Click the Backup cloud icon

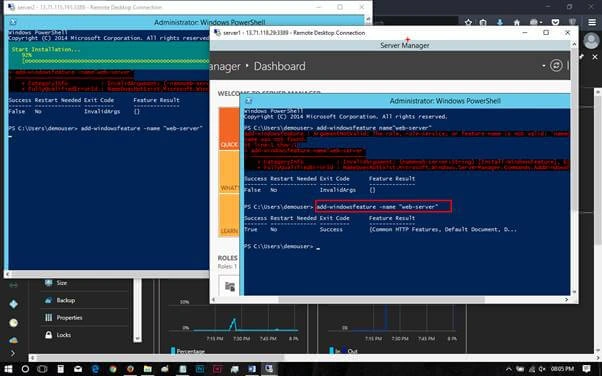pos(48,300)
